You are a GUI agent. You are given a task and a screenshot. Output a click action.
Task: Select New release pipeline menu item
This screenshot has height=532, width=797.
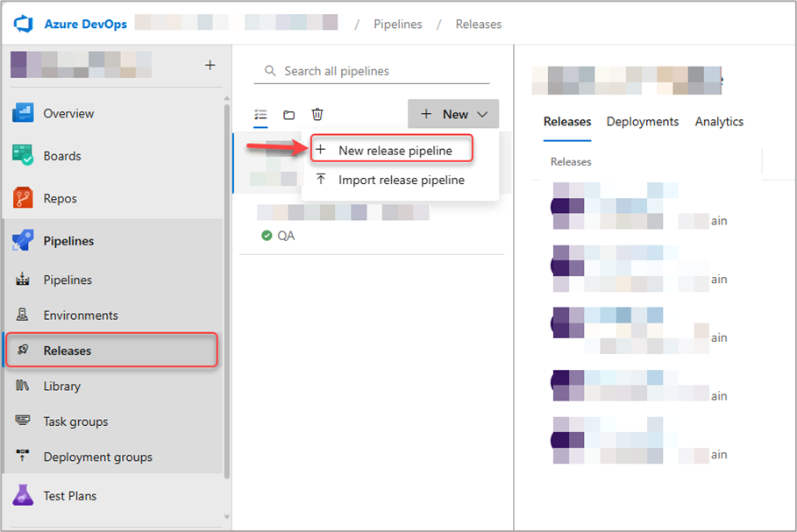click(395, 151)
